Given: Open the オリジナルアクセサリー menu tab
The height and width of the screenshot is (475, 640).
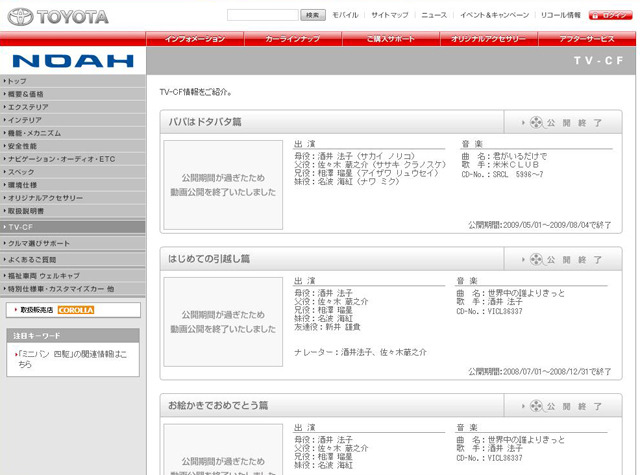Looking at the screenshot, I should click(x=489, y=39).
